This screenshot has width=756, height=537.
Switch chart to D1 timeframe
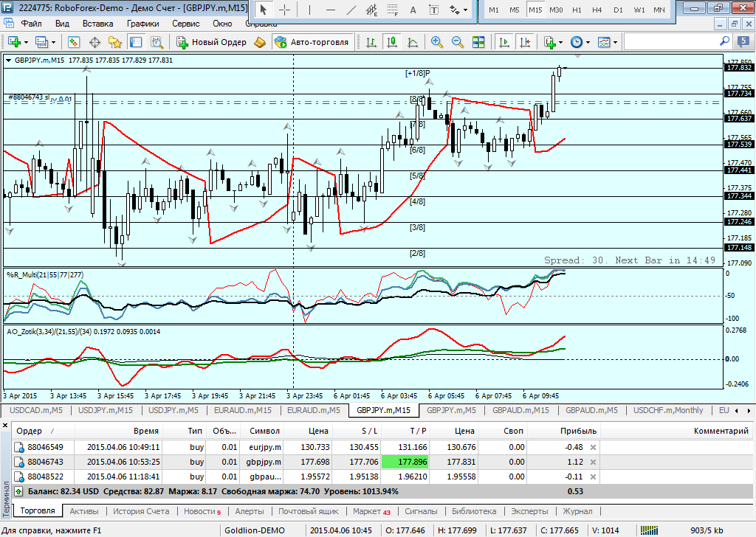pos(618,10)
